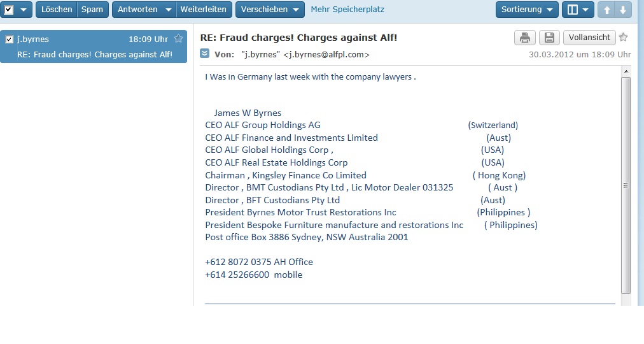Image resolution: width=644 pixels, height=344 pixels.
Task: Click the Vollansicht button
Action: click(589, 38)
